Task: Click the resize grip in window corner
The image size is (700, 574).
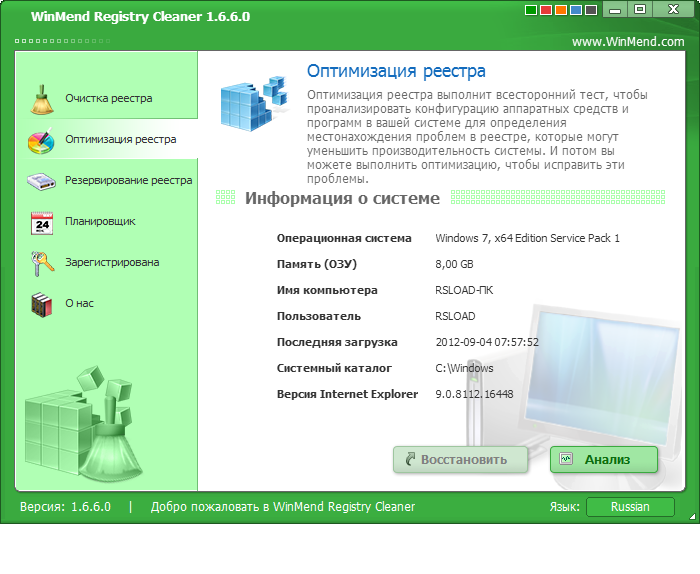Action: (x=692, y=517)
